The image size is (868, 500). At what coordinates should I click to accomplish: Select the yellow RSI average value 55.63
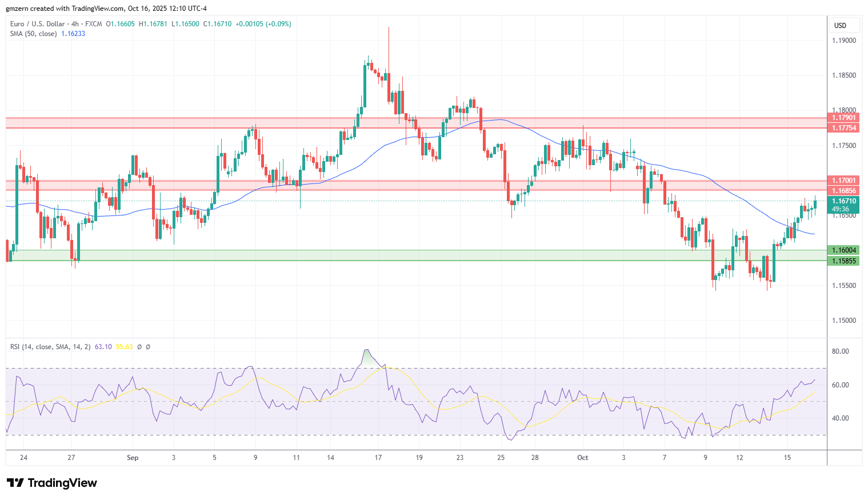(x=124, y=347)
